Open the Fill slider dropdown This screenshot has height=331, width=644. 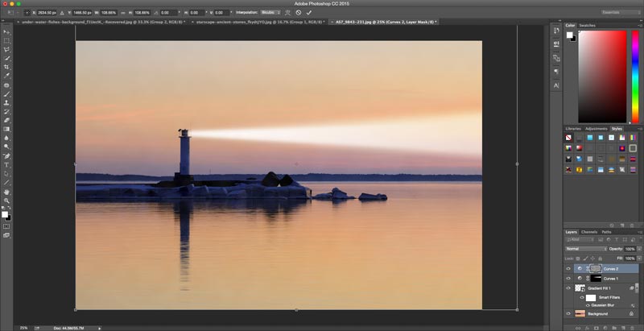[x=639, y=259]
